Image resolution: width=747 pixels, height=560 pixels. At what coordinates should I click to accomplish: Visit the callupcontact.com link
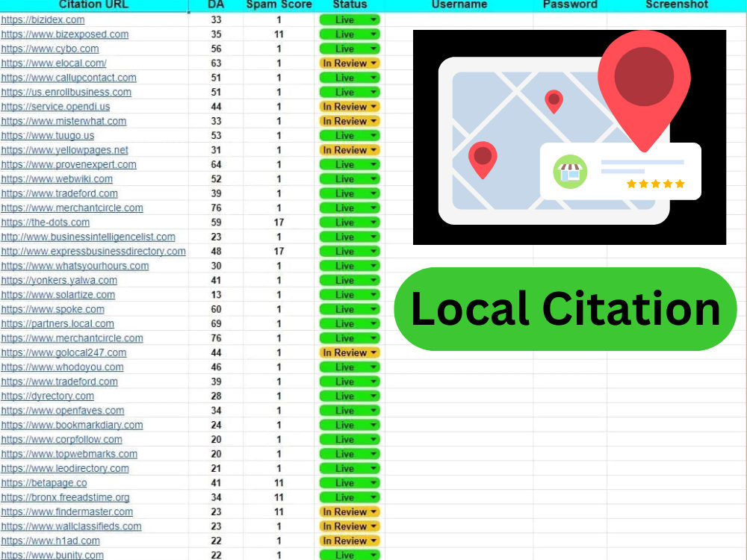tap(69, 78)
